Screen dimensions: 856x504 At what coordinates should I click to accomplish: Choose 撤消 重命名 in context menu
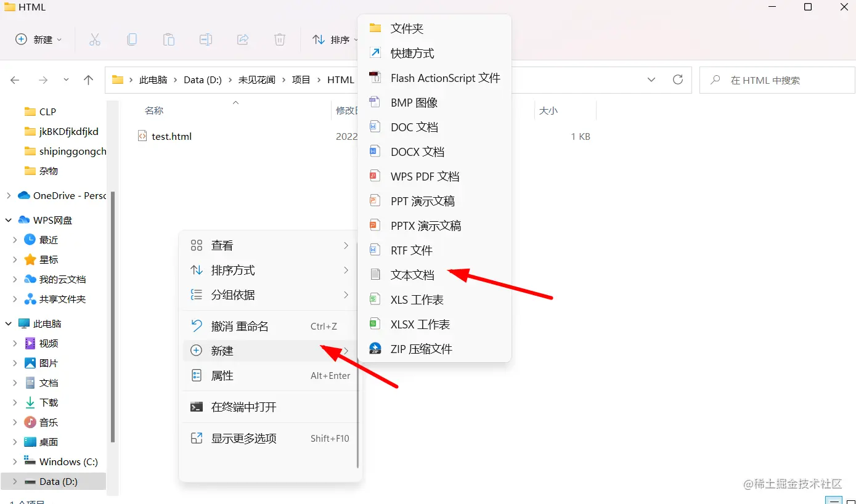(270, 326)
